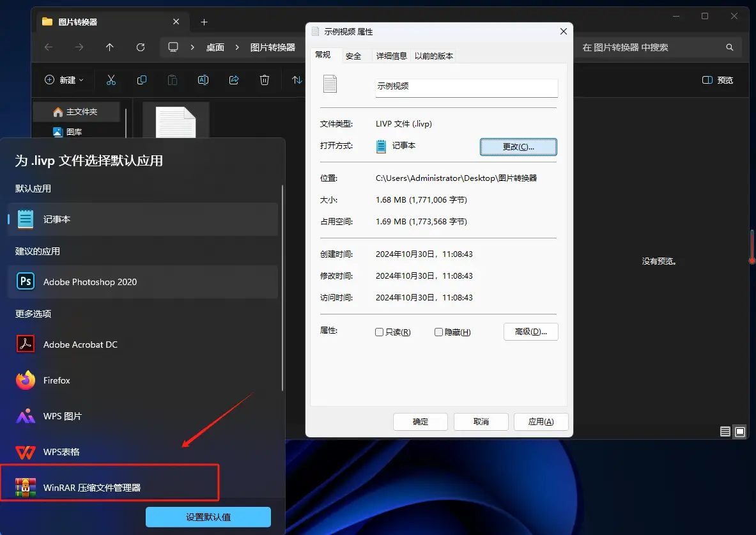Select the Cut icon in Explorer toolbar

tap(111, 80)
